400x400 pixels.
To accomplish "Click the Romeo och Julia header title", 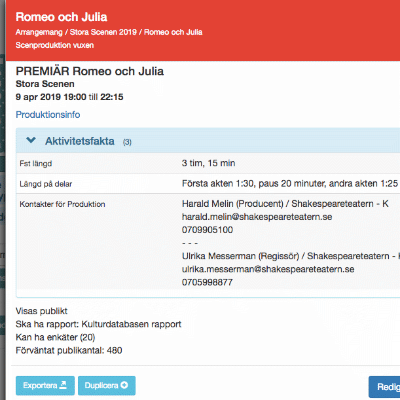I will pyautogui.click(x=61, y=17).
